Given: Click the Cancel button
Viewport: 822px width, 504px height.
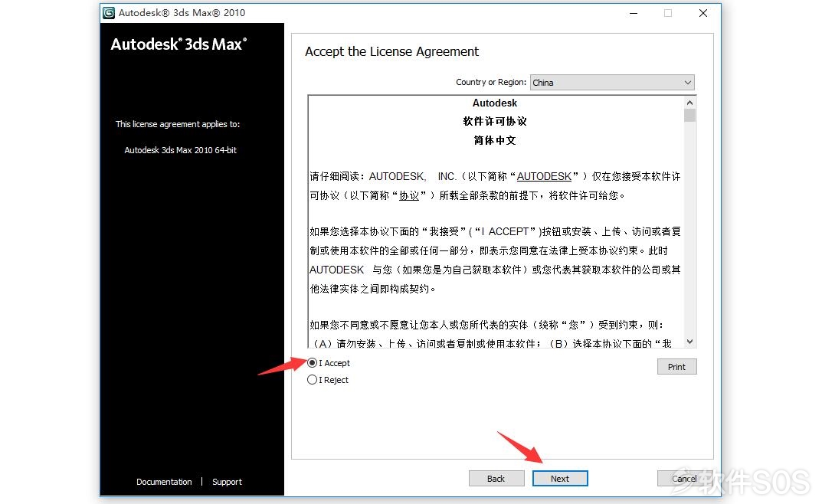Looking at the screenshot, I should 684,478.
